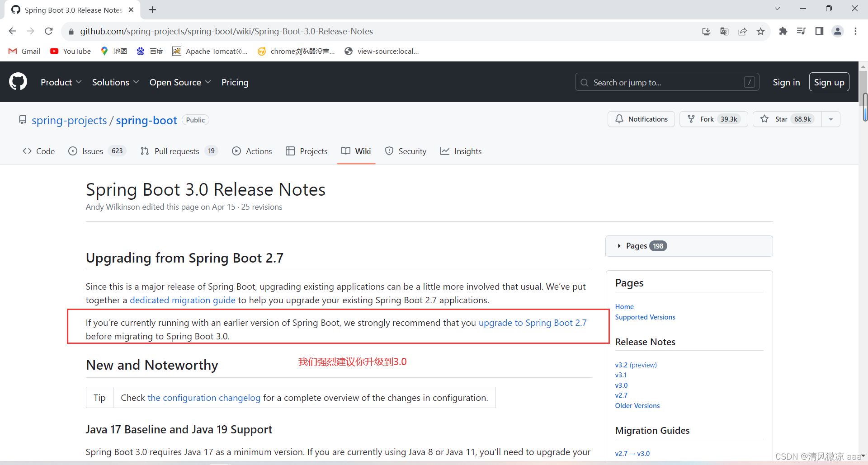Fork the repository with Fork button
The height and width of the screenshot is (465, 868).
coord(713,119)
